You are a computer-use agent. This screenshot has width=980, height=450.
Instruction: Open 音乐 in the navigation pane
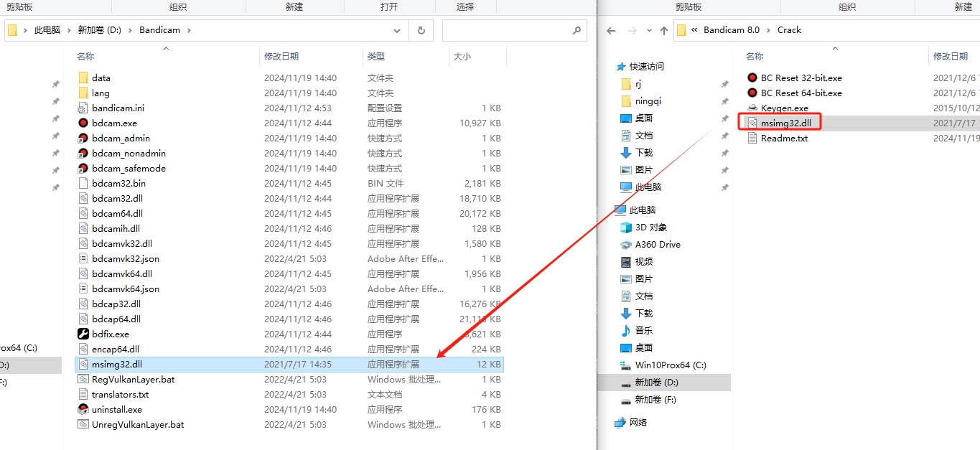point(636,330)
